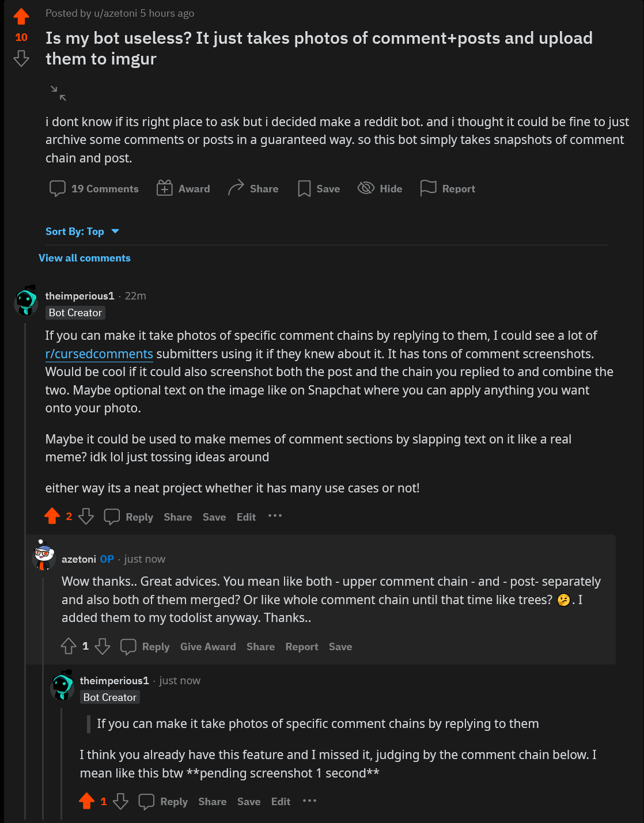The image size is (644, 823).
Task: Click the shrink arrows icon below the title
Action: tap(58, 93)
